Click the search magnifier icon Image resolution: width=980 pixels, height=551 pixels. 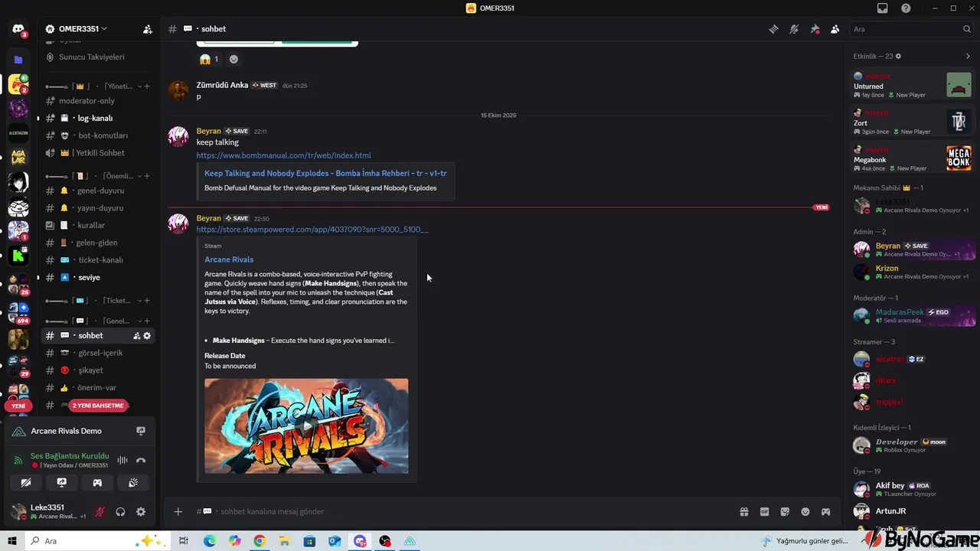[x=967, y=29]
